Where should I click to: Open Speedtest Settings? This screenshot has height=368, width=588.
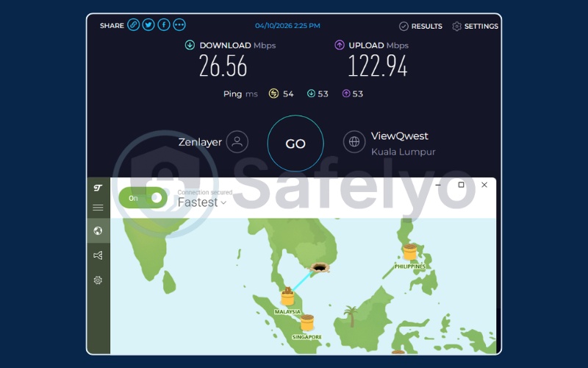click(x=476, y=26)
